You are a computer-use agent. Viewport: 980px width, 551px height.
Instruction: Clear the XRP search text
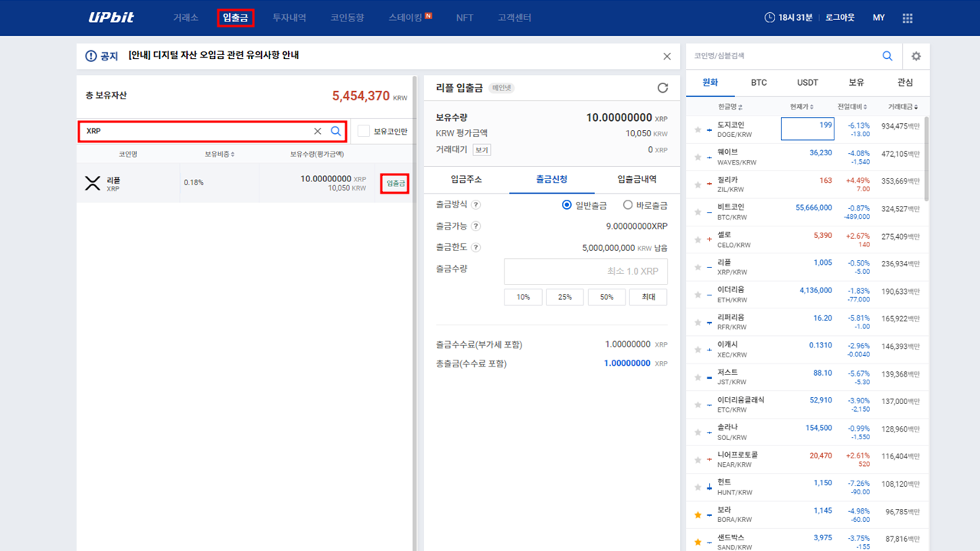(x=318, y=131)
